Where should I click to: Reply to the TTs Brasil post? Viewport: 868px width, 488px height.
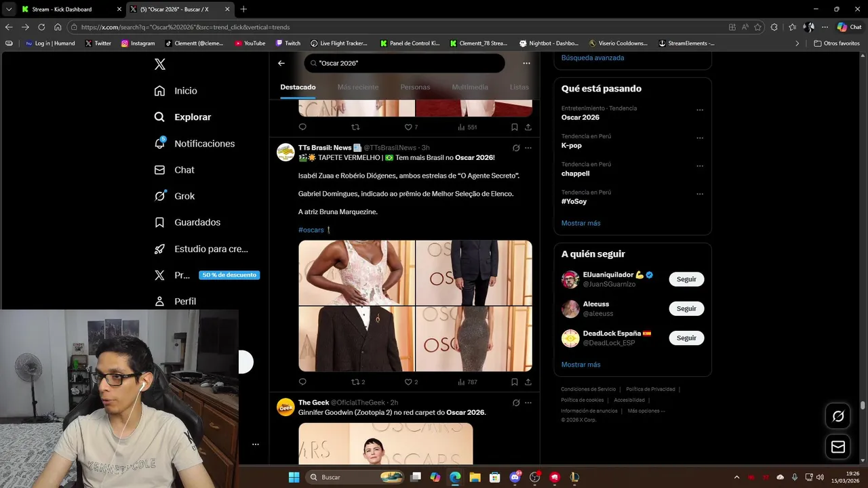302,382
